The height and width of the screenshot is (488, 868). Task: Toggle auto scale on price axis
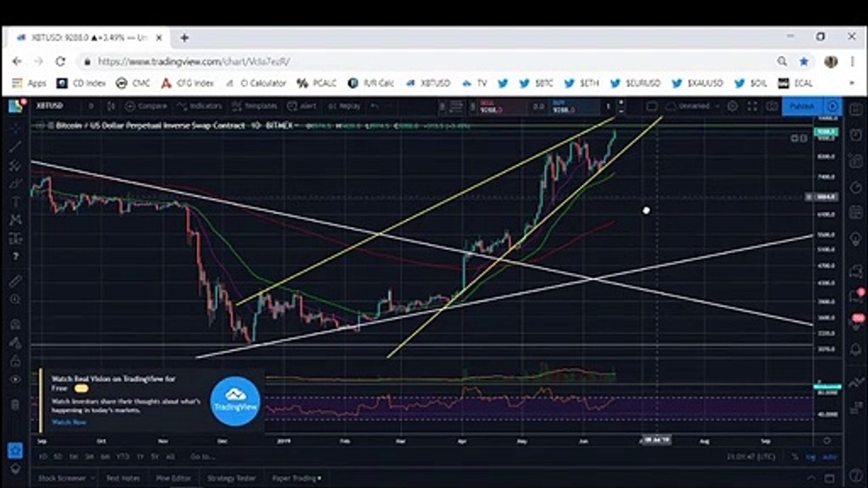click(829, 457)
